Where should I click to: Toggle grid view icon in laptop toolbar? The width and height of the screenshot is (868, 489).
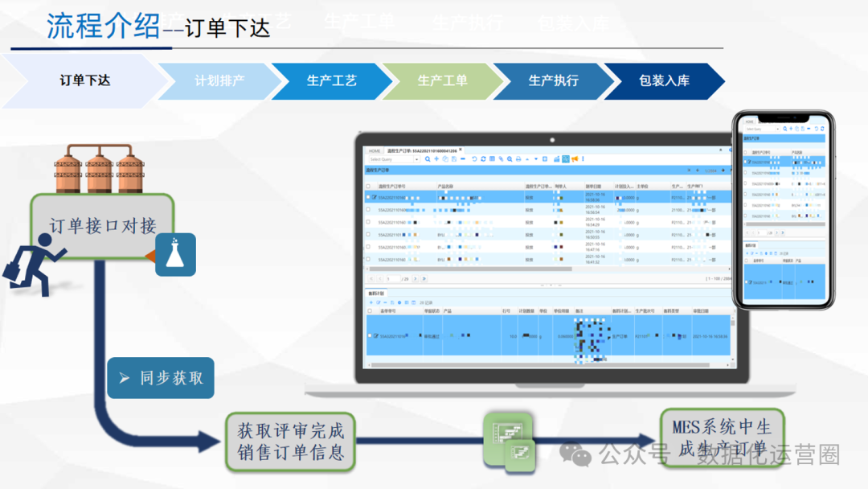(x=492, y=159)
